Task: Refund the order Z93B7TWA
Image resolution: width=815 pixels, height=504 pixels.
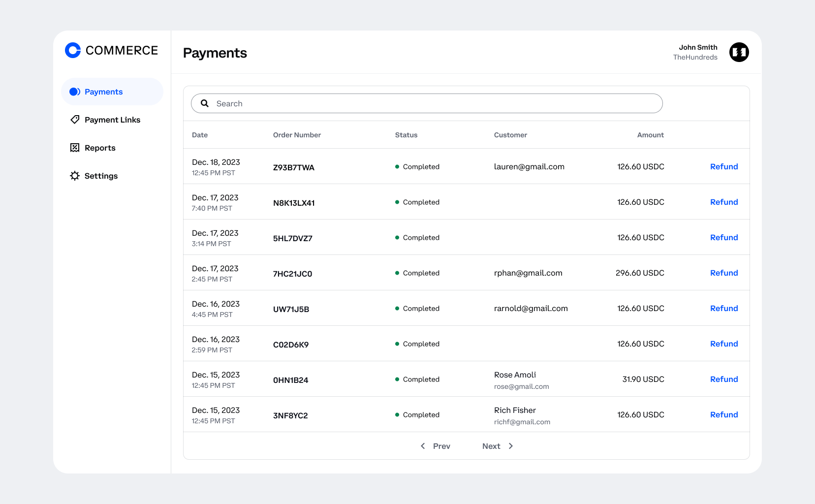Action: coord(723,166)
